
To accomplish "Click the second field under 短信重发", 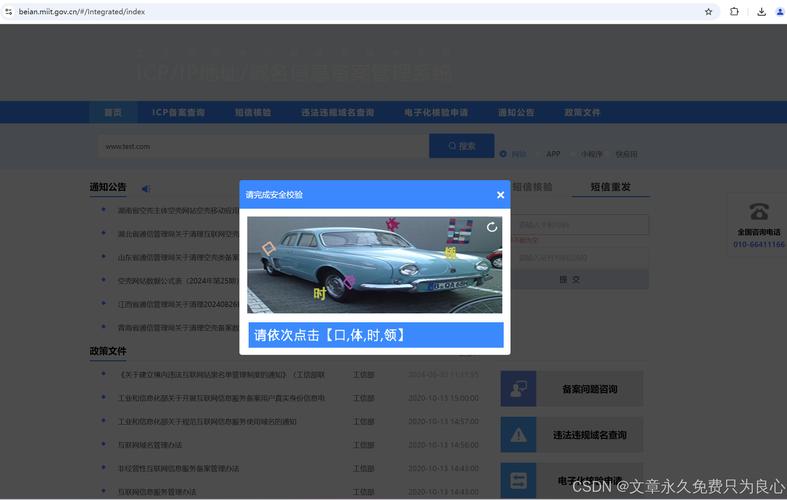I will point(580,258).
